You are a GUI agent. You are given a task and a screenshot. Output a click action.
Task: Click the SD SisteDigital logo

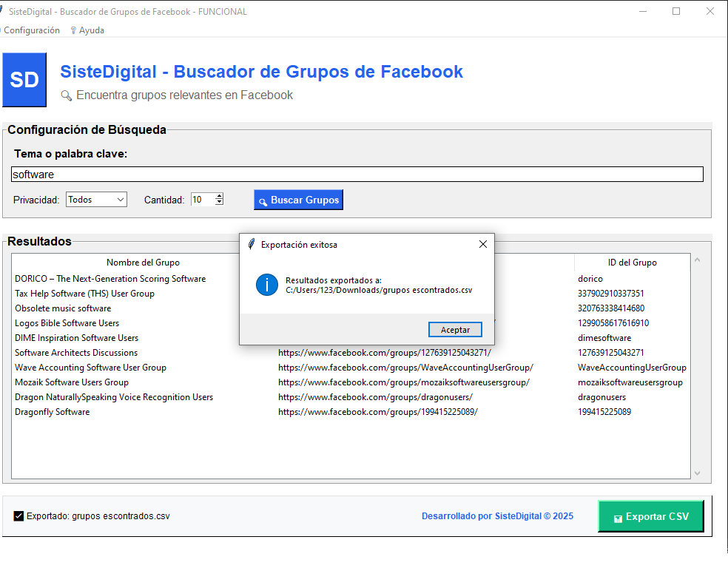point(24,80)
